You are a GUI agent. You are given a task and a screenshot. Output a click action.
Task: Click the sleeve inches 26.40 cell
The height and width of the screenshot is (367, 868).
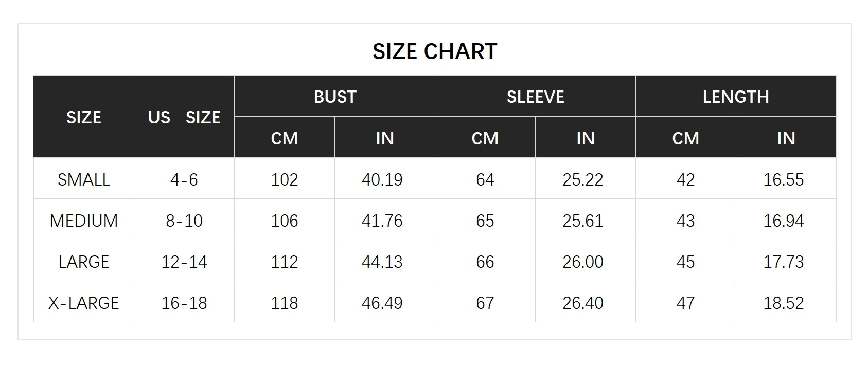click(586, 302)
